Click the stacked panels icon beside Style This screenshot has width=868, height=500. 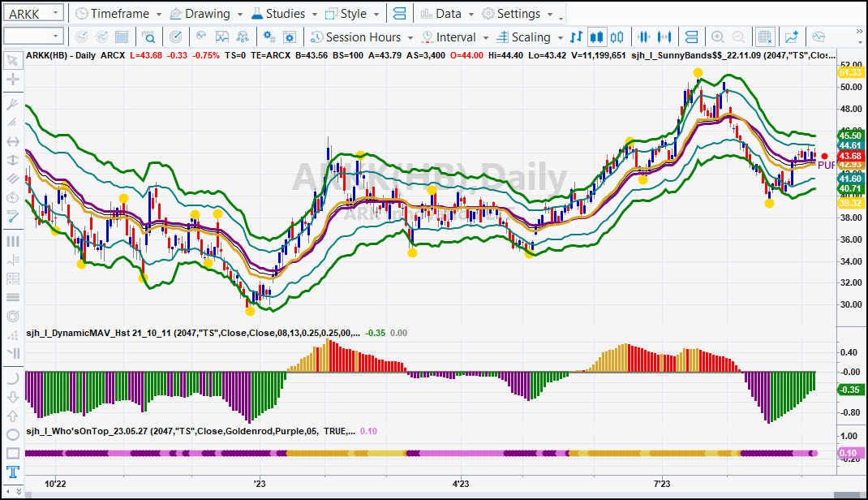point(399,13)
